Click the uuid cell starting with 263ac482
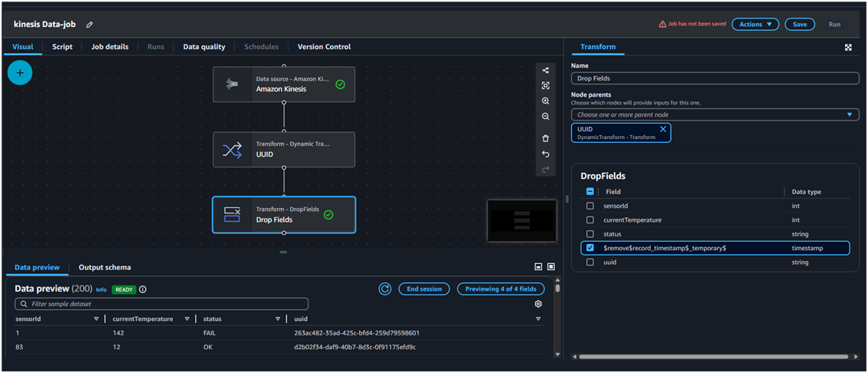Screen dimensions: 868x373 point(357,334)
